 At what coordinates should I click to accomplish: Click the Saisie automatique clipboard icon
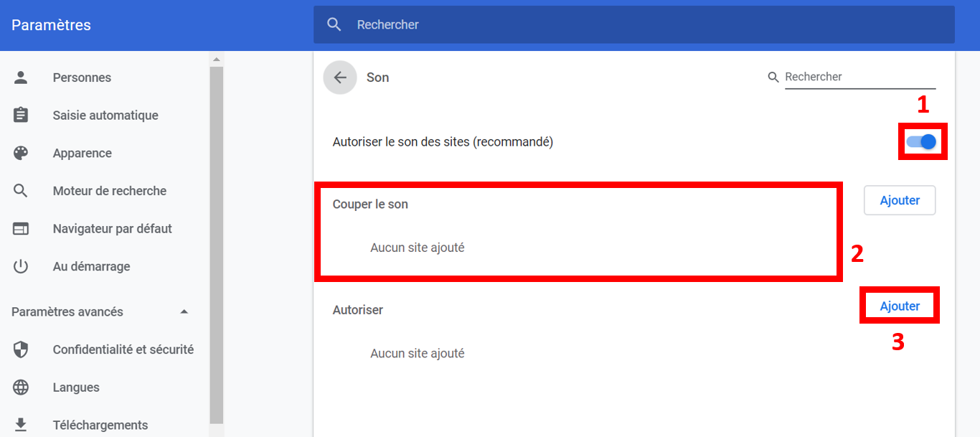point(21,116)
